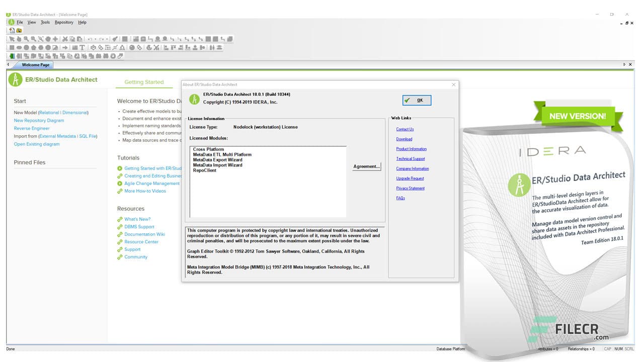Click the Agreement button
644x362 pixels.
coord(366,166)
